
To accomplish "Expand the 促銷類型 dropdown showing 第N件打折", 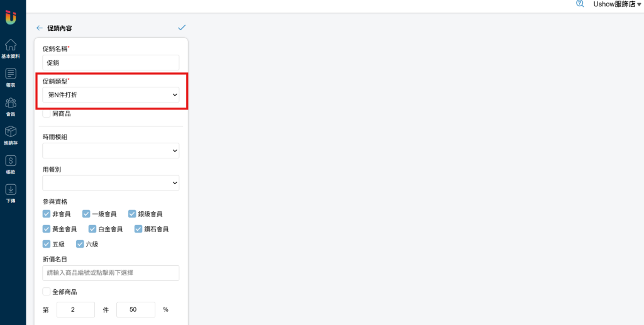I will pyautogui.click(x=111, y=95).
